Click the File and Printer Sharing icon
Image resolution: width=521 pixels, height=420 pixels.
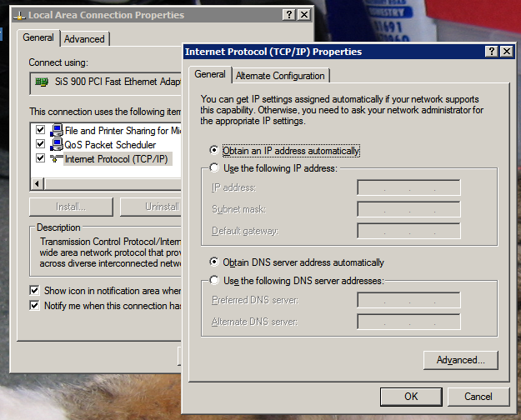coord(57,130)
